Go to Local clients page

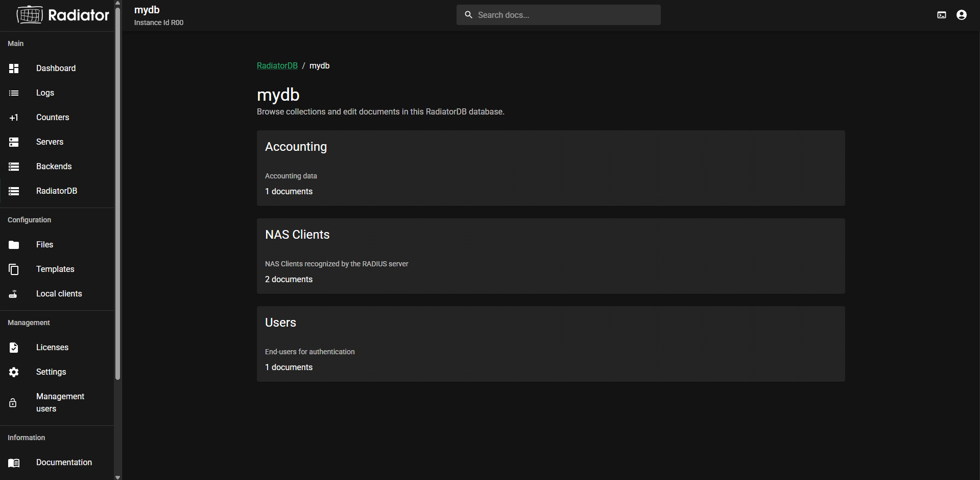(59, 294)
